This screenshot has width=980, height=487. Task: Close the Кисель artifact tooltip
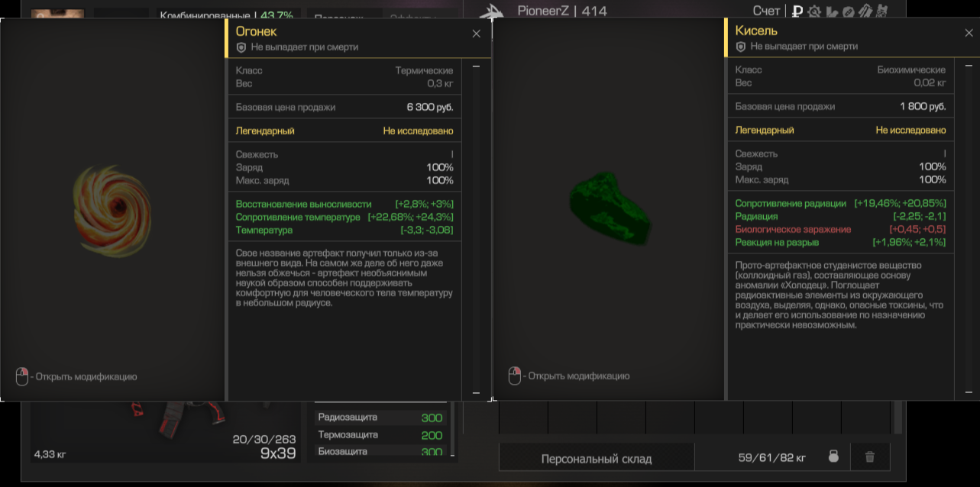pos(969,33)
